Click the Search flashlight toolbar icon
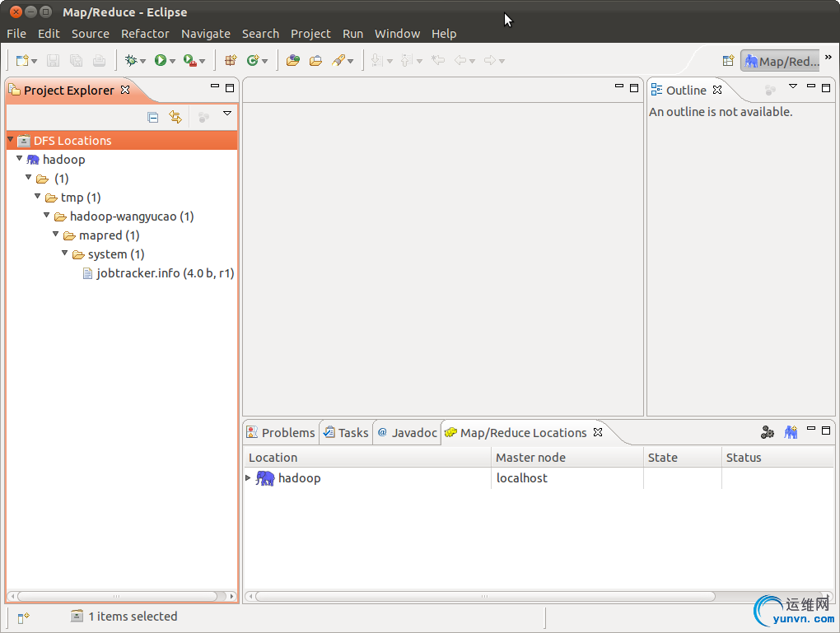Viewport: 840px width, 633px height. [338, 61]
